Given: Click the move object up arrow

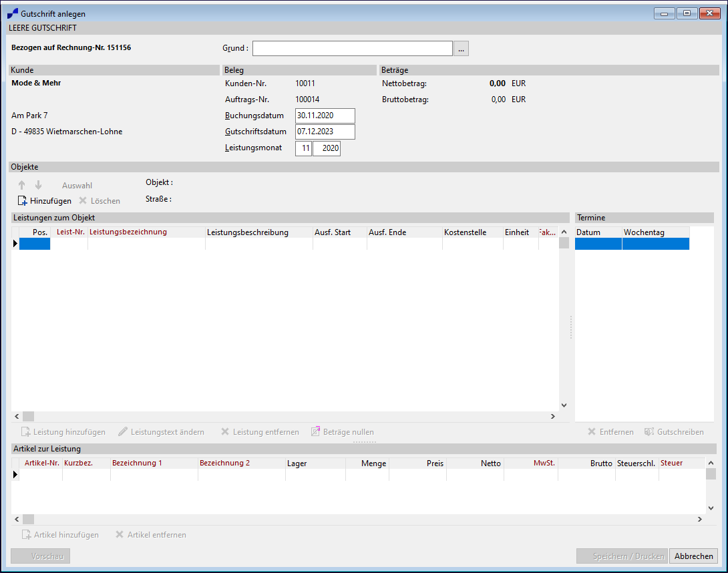Looking at the screenshot, I should point(22,185).
